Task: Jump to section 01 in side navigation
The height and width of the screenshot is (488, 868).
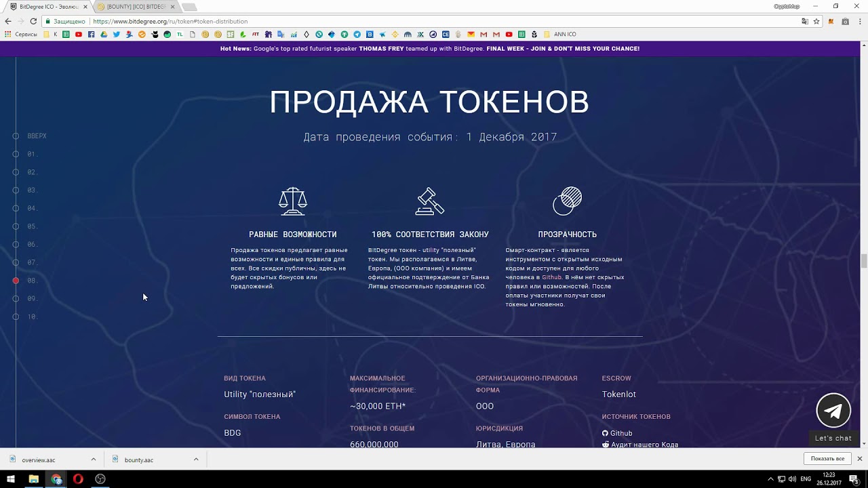Action: (x=25, y=155)
